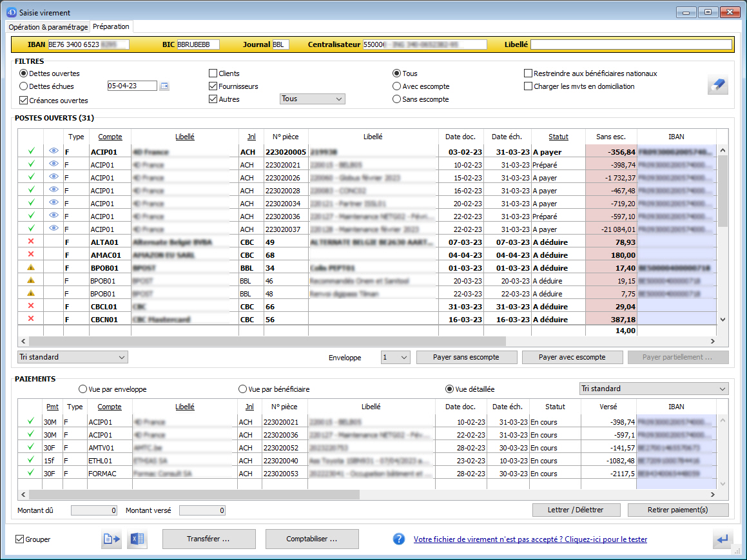Switch to Opération & paramétrage tab
Screen dimensions: 747x560
coord(48,27)
